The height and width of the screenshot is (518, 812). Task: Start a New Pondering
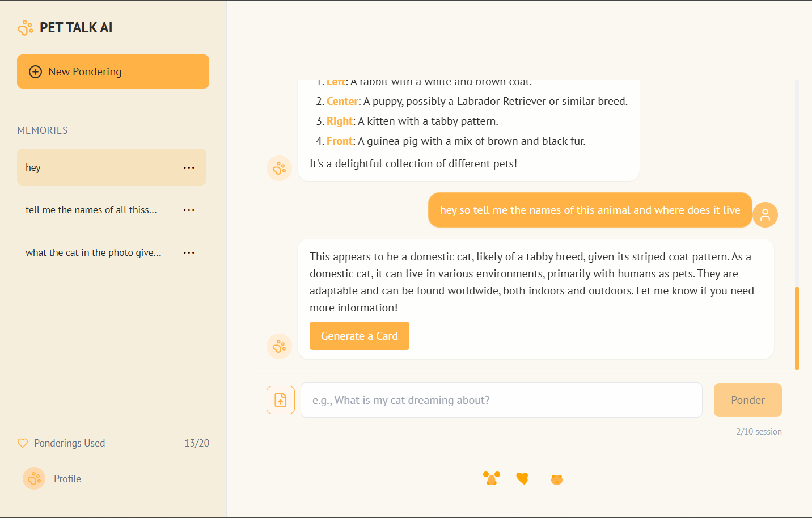113,71
